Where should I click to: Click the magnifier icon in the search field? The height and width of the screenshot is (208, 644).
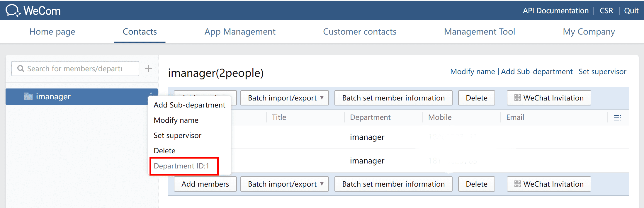[21, 69]
